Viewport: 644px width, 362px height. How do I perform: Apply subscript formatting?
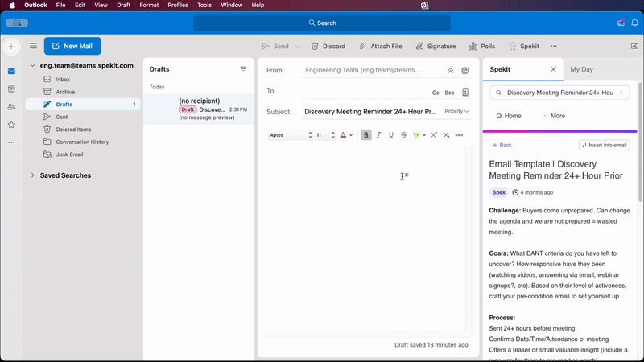tap(447, 134)
